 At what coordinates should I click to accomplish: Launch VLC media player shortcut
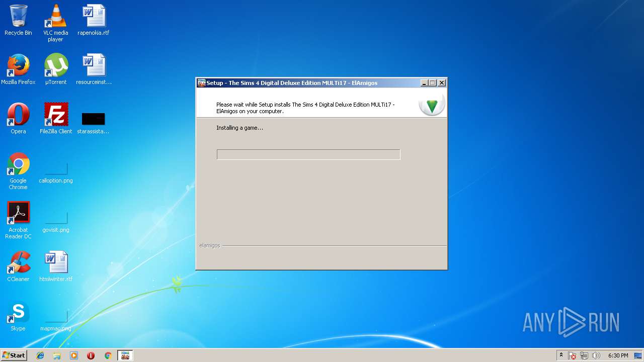click(x=55, y=23)
